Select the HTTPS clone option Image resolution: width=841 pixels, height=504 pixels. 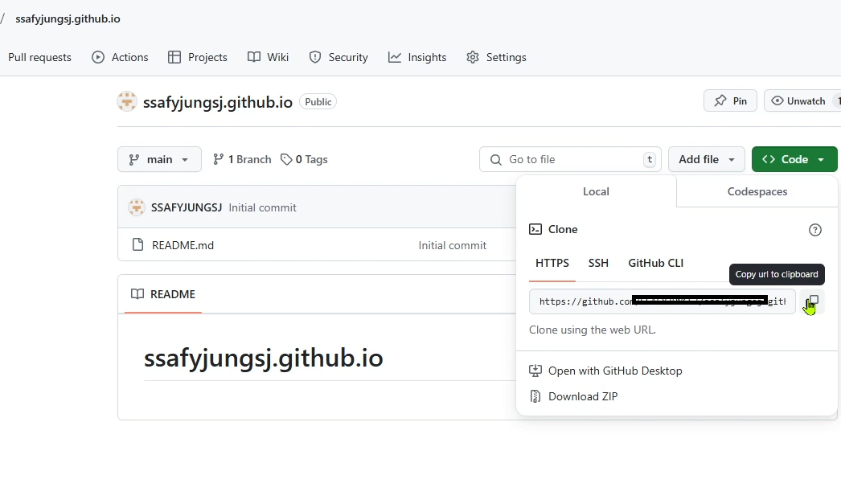(552, 264)
